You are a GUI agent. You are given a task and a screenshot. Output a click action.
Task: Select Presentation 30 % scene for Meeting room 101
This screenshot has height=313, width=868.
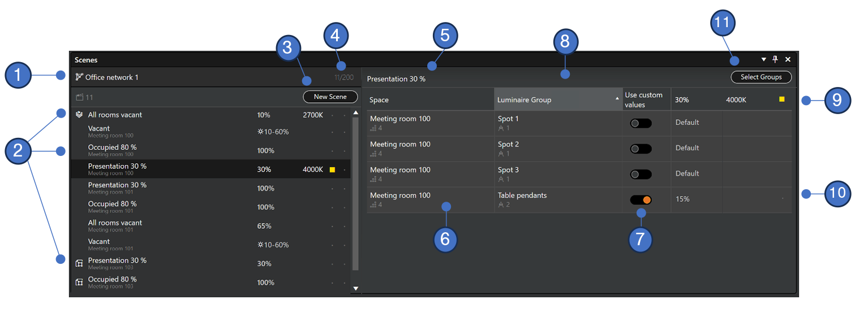coord(210,188)
